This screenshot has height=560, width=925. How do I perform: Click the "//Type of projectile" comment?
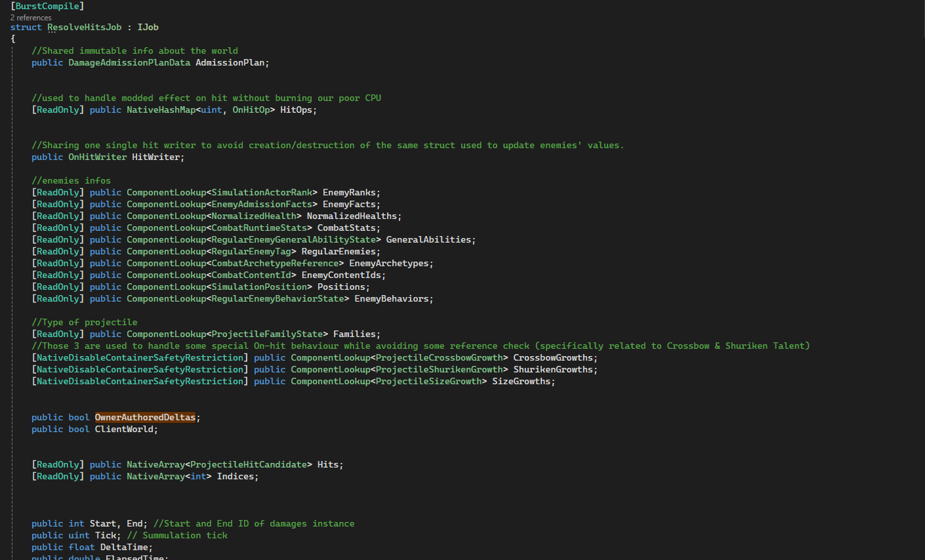[85, 322]
